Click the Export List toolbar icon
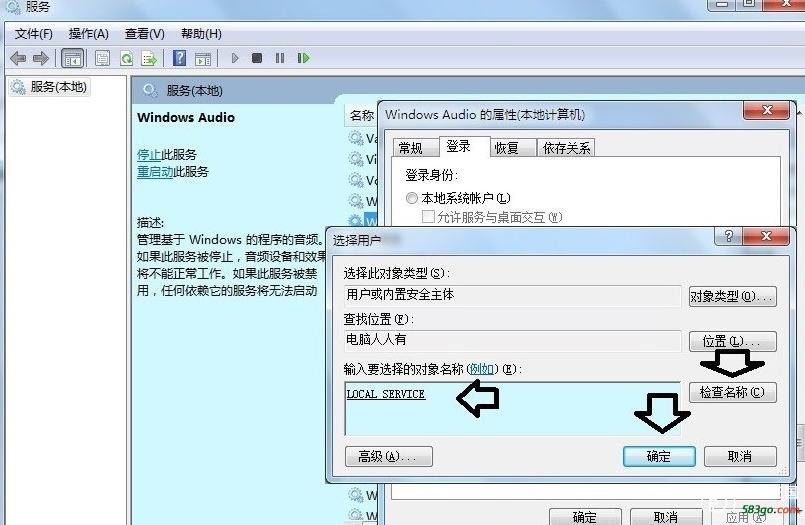The image size is (805, 525). coord(149,59)
